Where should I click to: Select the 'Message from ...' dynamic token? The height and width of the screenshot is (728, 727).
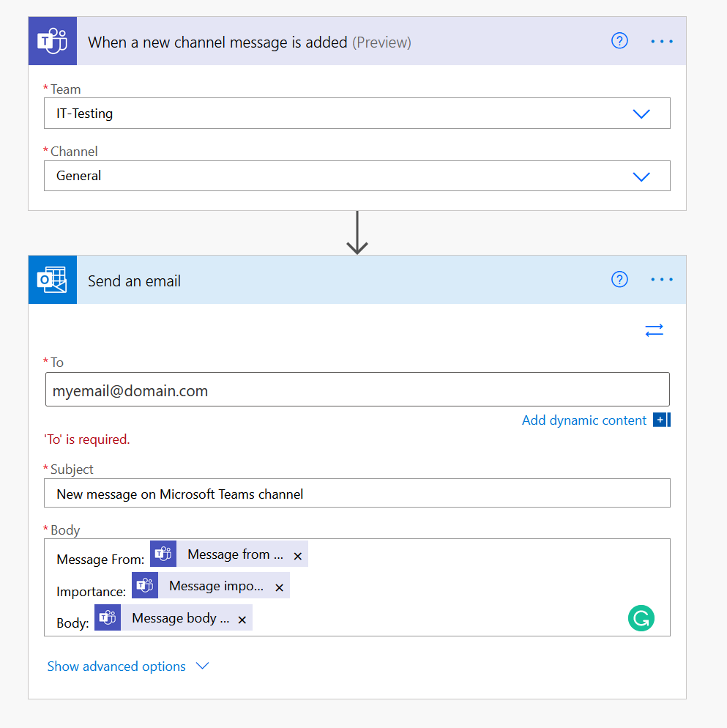(x=229, y=554)
